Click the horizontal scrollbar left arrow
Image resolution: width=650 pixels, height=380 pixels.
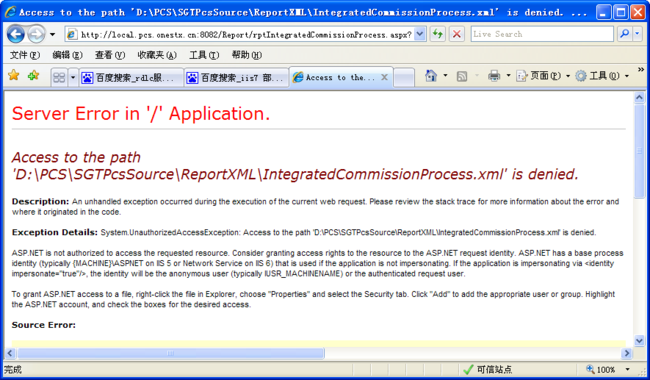[10, 353]
